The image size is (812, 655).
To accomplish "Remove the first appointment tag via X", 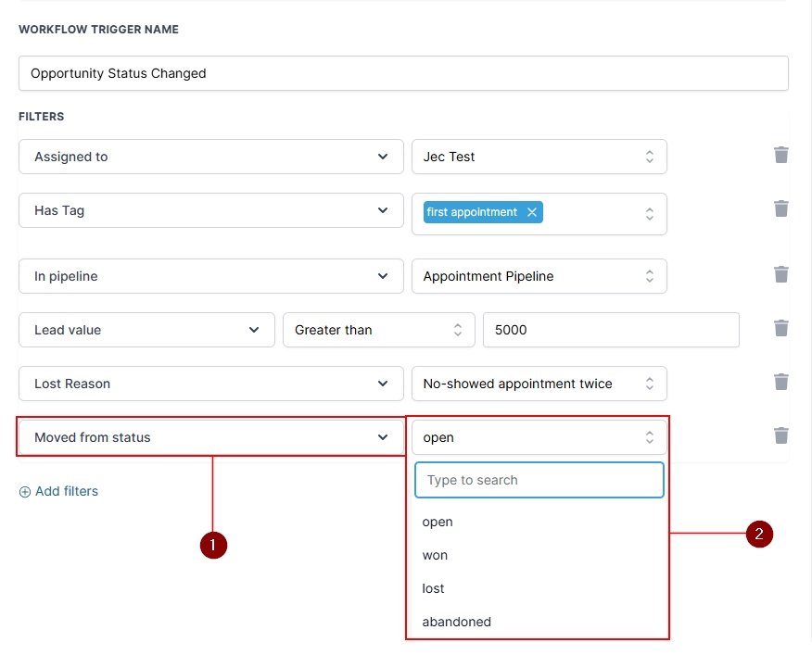I will coord(532,212).
